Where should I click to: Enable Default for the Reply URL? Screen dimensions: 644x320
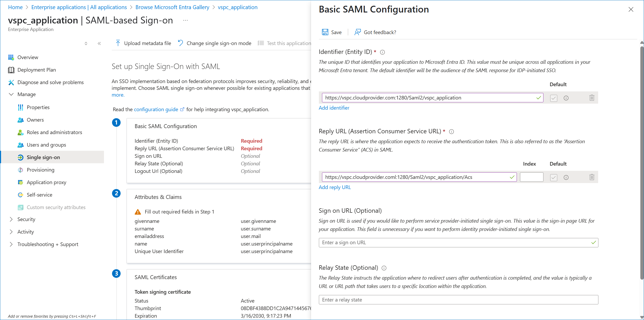(x=554, y=177)
